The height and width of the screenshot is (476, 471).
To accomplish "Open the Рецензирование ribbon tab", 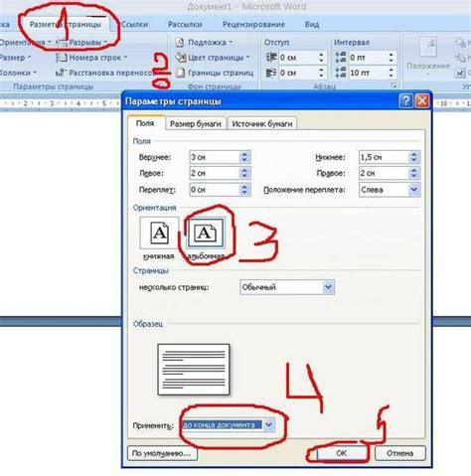I will 253,25.
